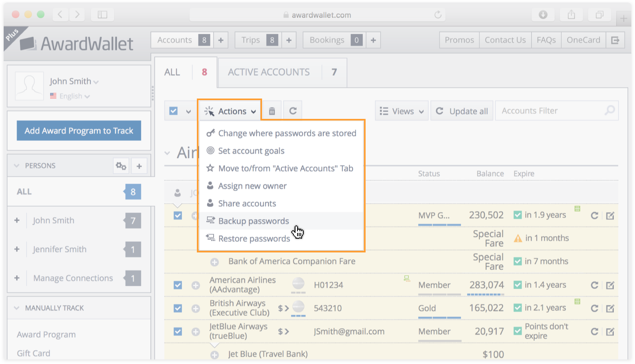Expand John Smith person entry
The image size is (635, 364).
17,220
